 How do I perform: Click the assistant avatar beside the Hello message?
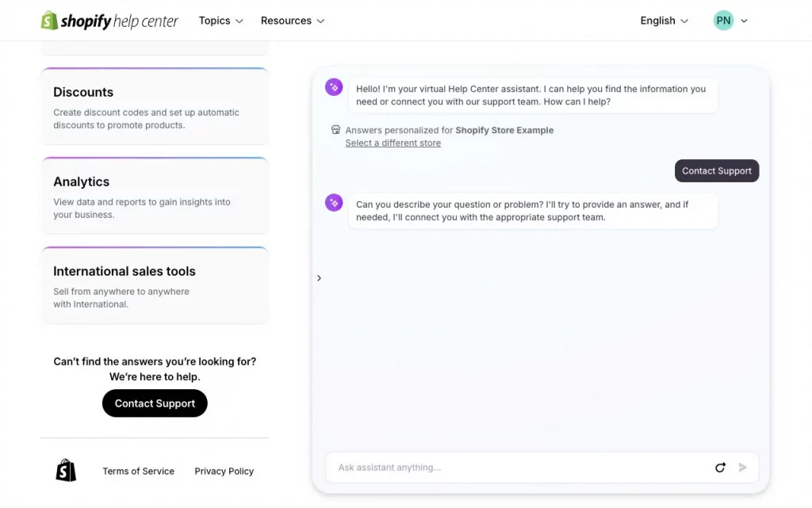click(334, 87)
